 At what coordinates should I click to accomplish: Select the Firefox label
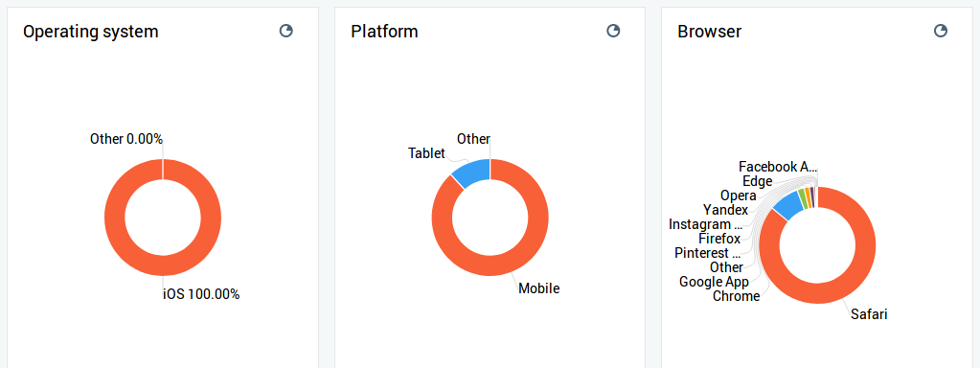[719, 239]
